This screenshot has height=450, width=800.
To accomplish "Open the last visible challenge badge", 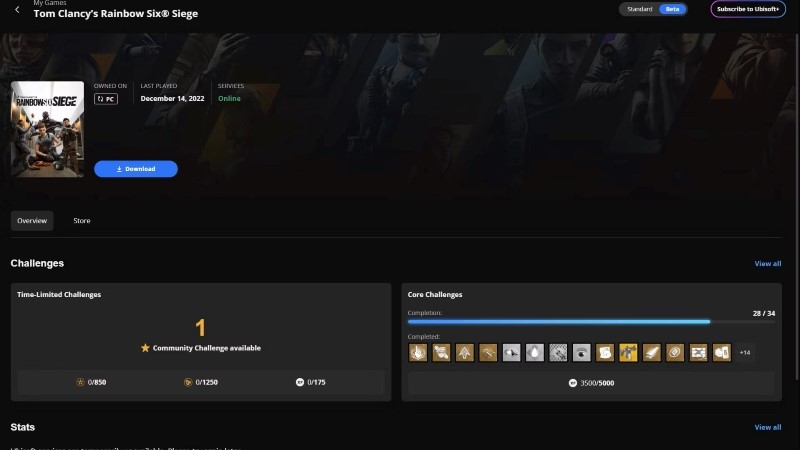I will (721, 353).
